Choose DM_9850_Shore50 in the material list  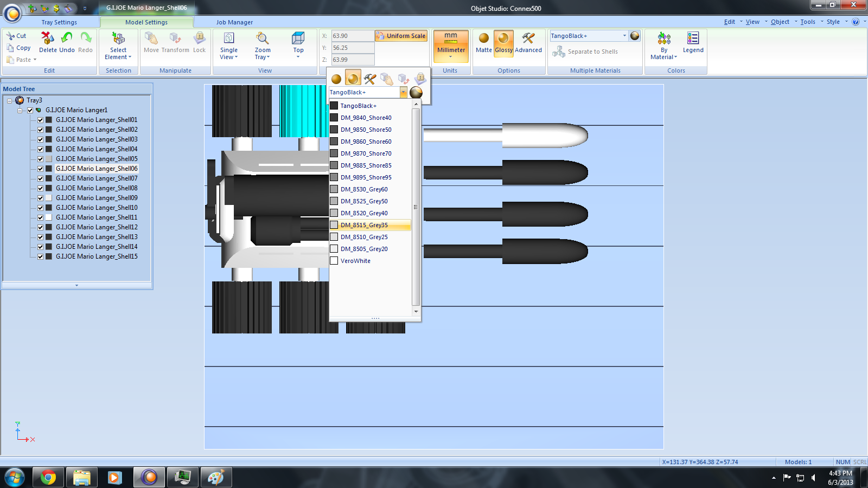(370, 130)
